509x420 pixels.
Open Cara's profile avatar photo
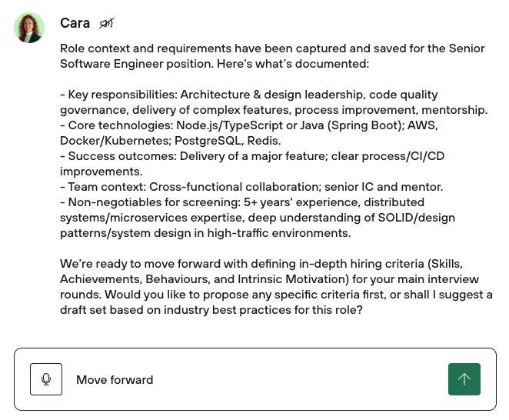pos(29,28)
